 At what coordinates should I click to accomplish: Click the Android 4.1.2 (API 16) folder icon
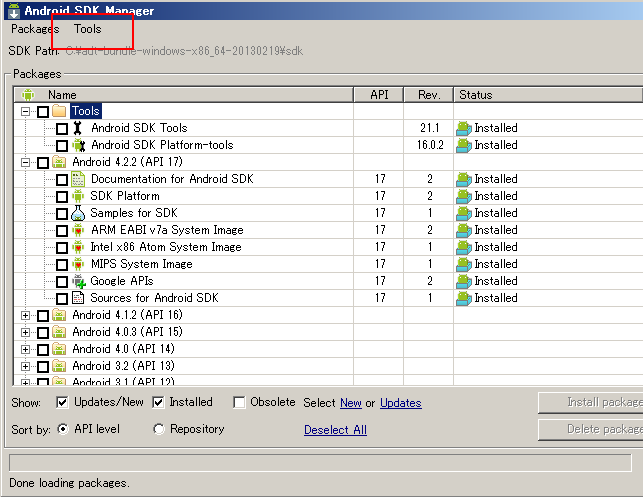[x=59, y=315]
